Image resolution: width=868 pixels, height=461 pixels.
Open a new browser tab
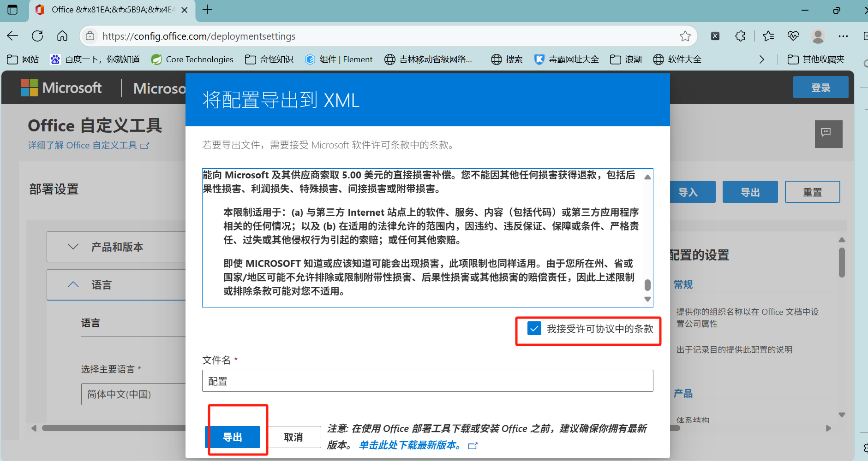click(x=208, y=10)
